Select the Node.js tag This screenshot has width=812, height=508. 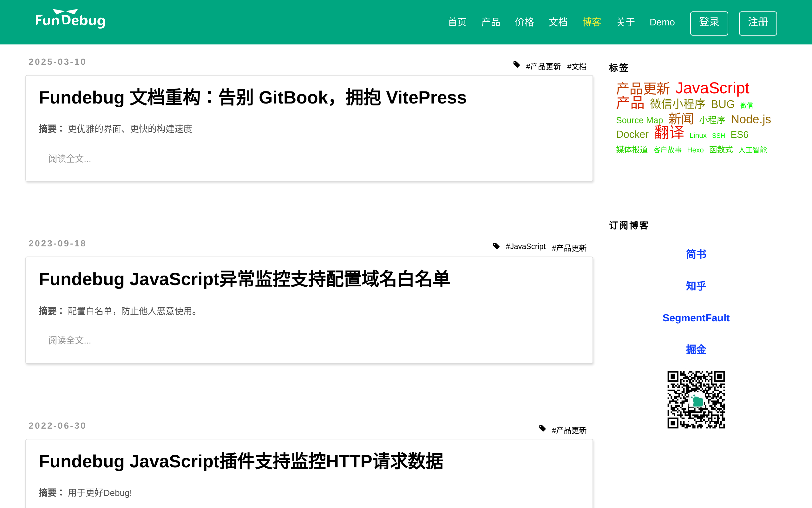(751, 119)
